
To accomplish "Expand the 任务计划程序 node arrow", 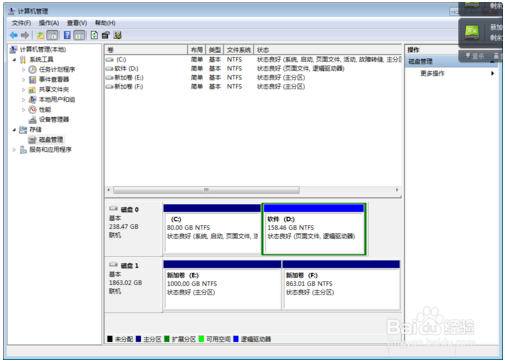I will (23, 70).
